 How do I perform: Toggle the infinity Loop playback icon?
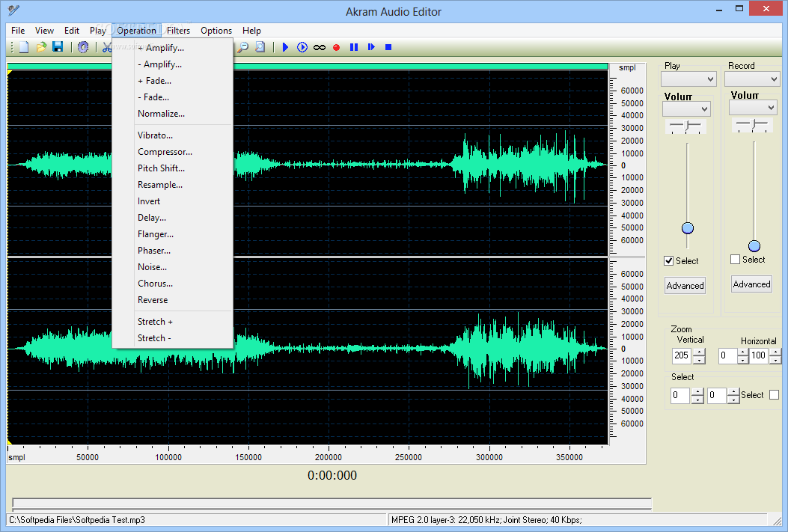(319, 47)
